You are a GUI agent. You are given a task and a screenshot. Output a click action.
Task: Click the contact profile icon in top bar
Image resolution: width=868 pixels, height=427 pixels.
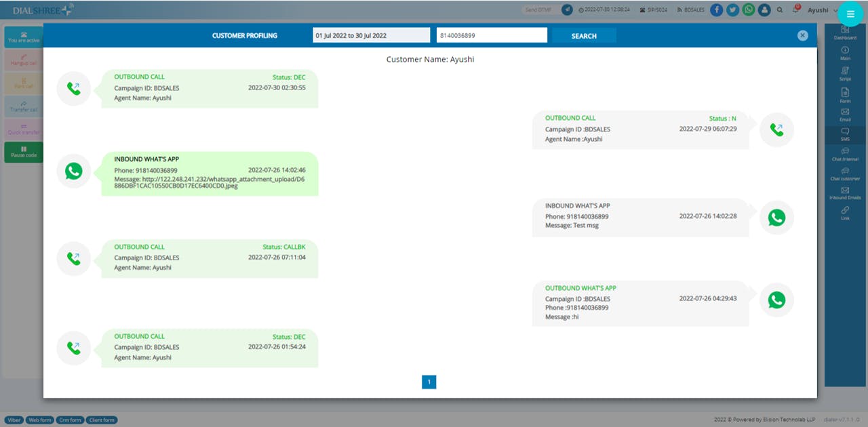point(765,10)
